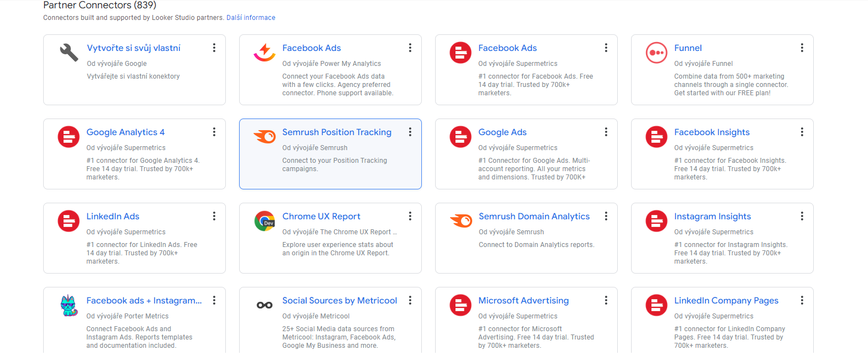The height and width of the screenshot is (355, 868).
Task: Select the Facebook Ads card by Supermetrics
Action: (x=507, y=48)
